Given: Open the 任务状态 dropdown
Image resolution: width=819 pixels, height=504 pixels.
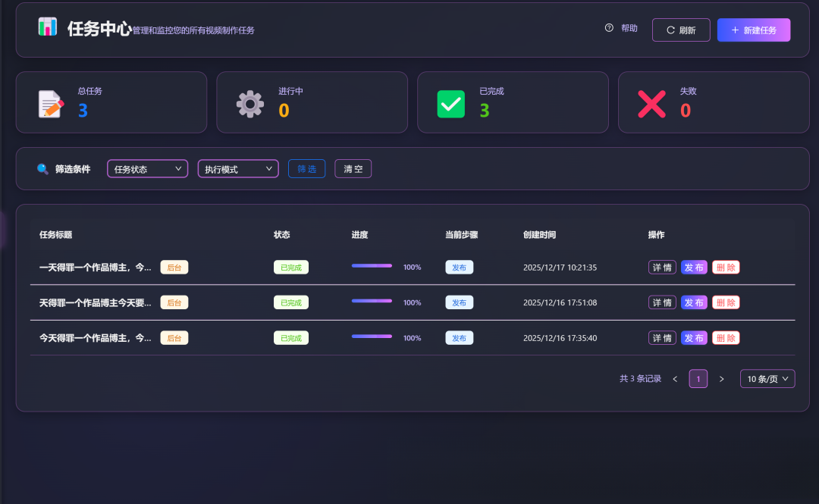Looking at the screenshot, I should coord(148,169).
